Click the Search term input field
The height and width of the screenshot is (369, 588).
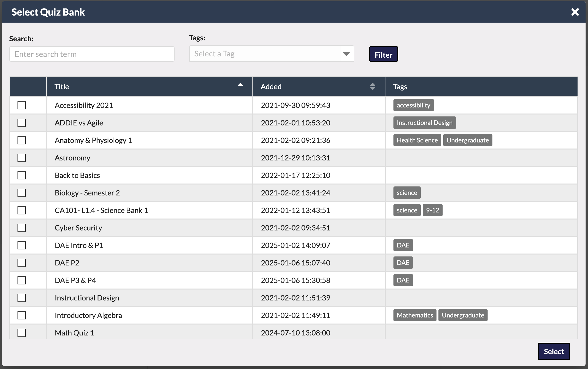tap(92, 54)
